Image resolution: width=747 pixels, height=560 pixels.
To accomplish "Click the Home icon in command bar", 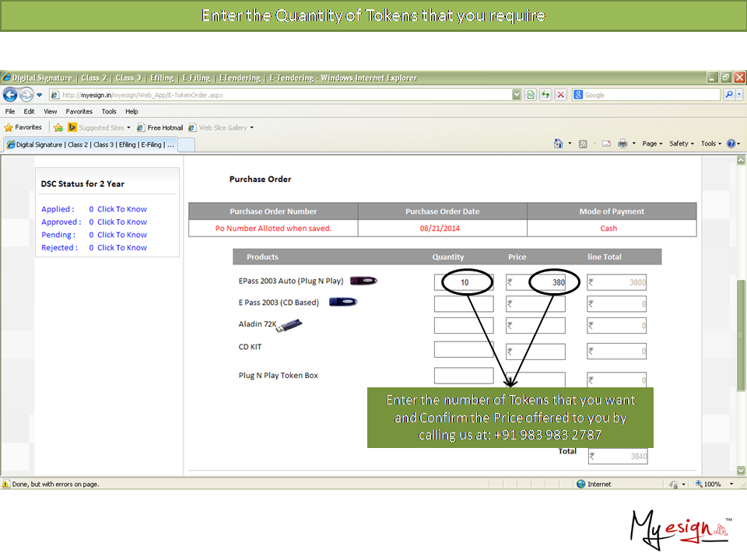I will point(558,144).
